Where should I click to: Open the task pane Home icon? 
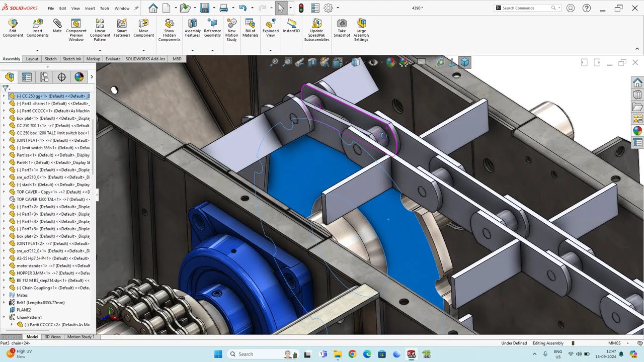click(637, 82)
